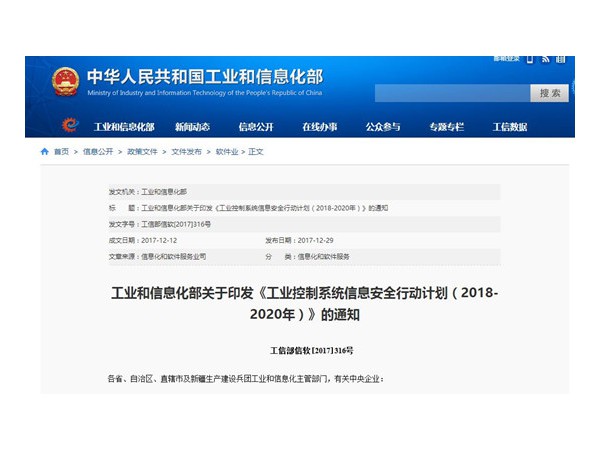Click the paragraph starting 各省、自治区、直辖市
The image size is (600, 450).
[246, 379]
